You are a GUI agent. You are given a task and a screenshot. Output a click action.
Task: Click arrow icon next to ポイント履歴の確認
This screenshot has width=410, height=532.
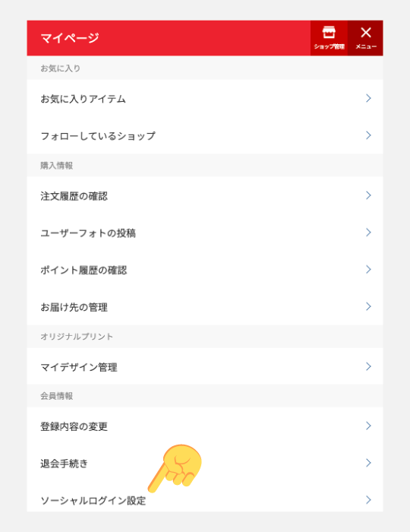[369, 269]
